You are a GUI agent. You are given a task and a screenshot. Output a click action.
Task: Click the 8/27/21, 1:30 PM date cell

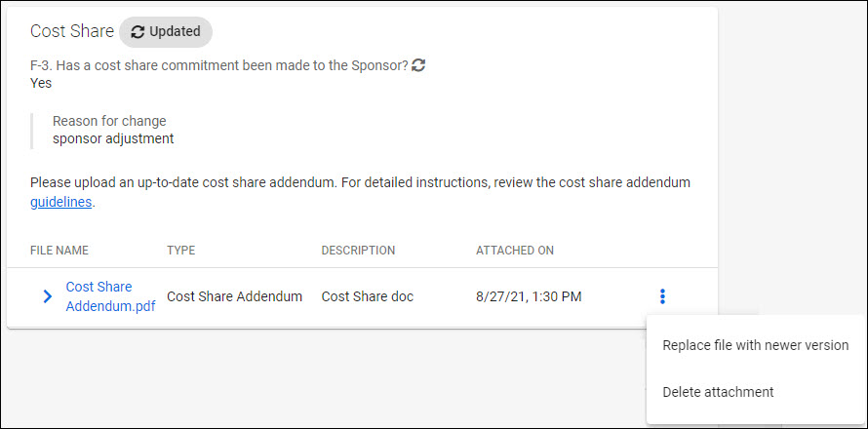click(529, 296)
